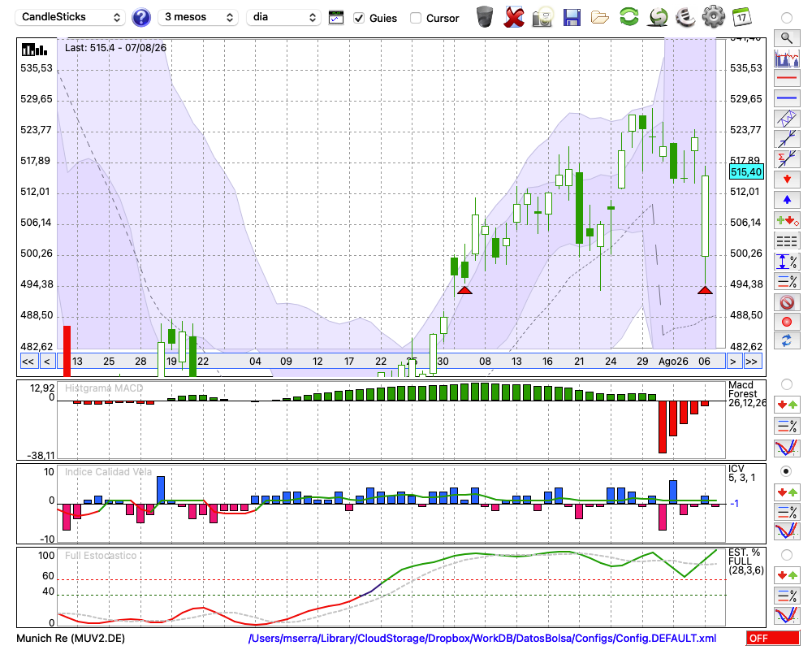812x650 pixels.
Task: Click the Munich Re (MUV2.DE) label
Action: tap(71, 638)
